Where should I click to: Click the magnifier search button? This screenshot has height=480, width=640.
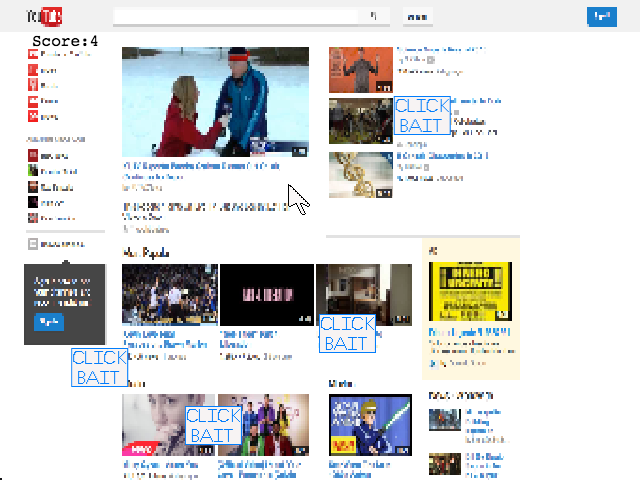tap(373, 16)
